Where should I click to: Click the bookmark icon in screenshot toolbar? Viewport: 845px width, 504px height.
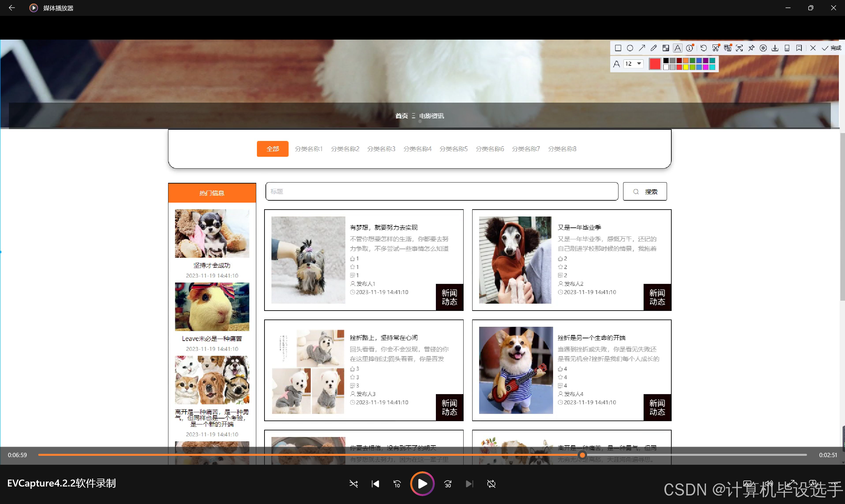click(799, 48)
